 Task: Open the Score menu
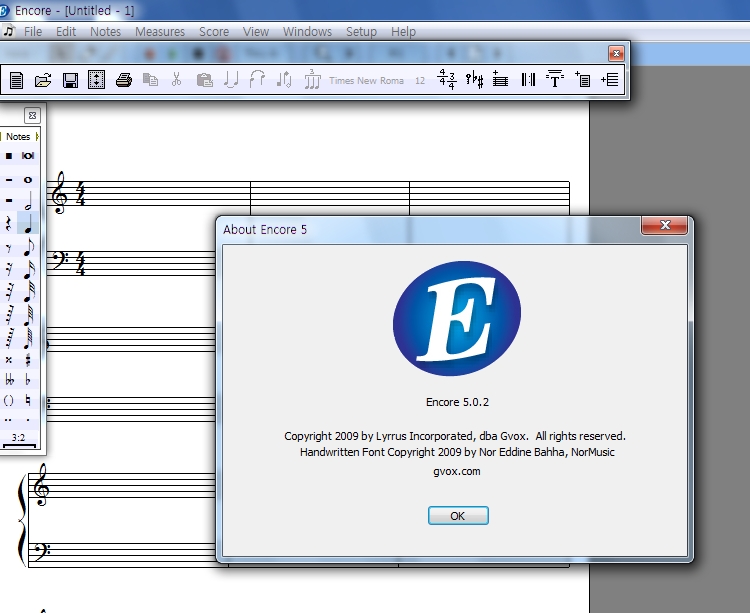[x=213, y=31]
